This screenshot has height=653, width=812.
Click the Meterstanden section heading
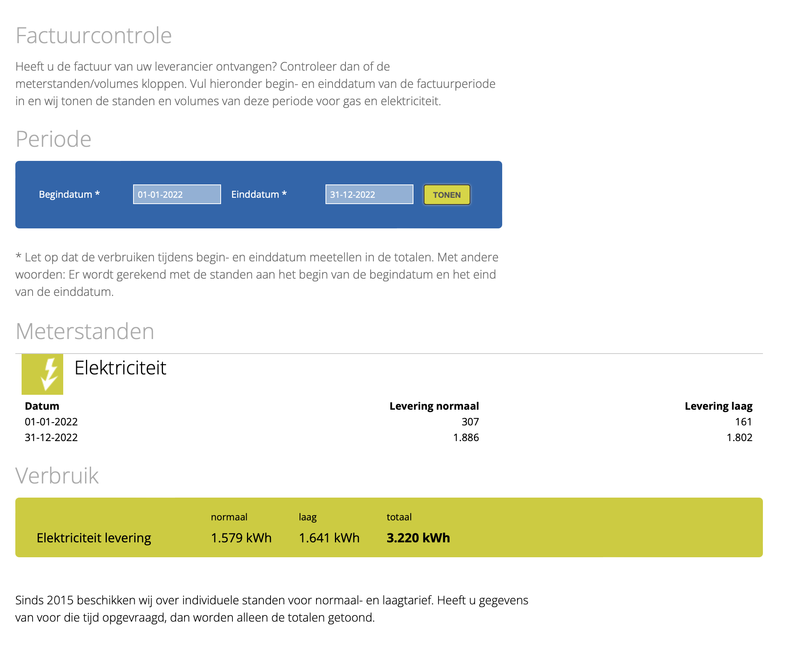click(x=85, y=331)
